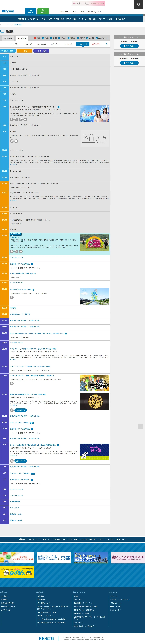
Task: Open website icon for 京の水ものがたり
Action: point(12,297)
